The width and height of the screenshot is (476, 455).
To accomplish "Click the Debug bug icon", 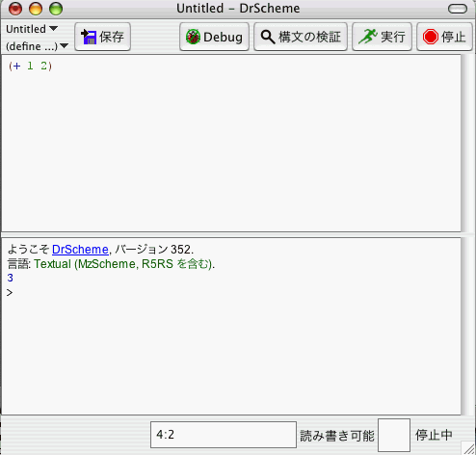I will (x=193, y=37).
